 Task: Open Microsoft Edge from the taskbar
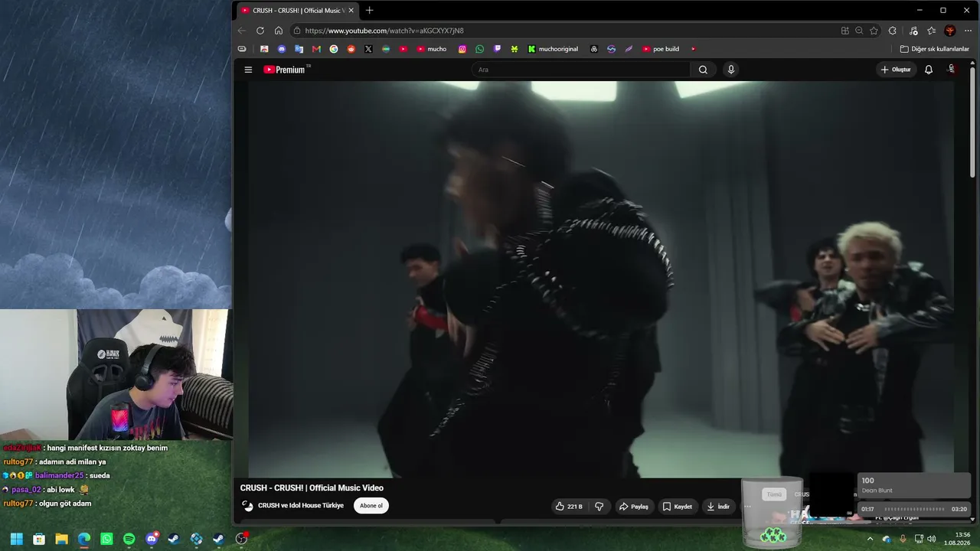point(84,539)
